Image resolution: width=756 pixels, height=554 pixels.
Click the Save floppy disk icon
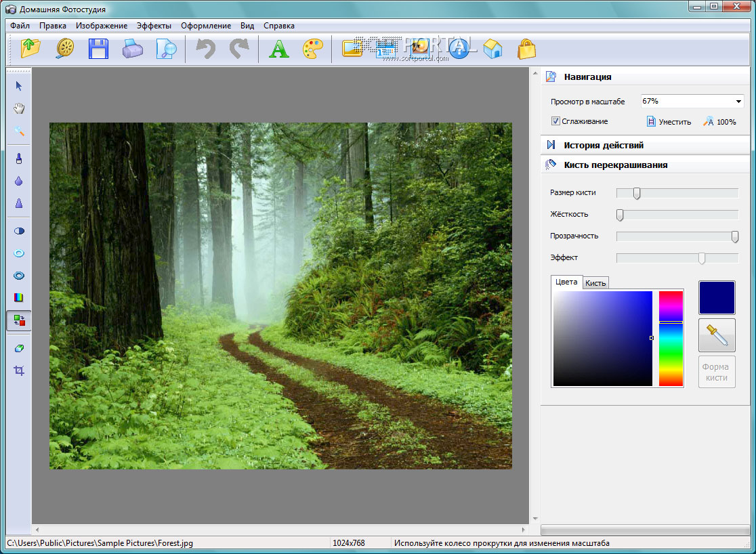[99, 49]
